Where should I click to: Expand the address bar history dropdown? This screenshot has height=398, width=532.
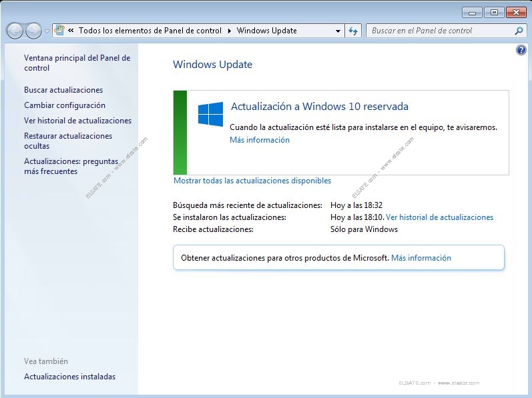tap(338, 31)
